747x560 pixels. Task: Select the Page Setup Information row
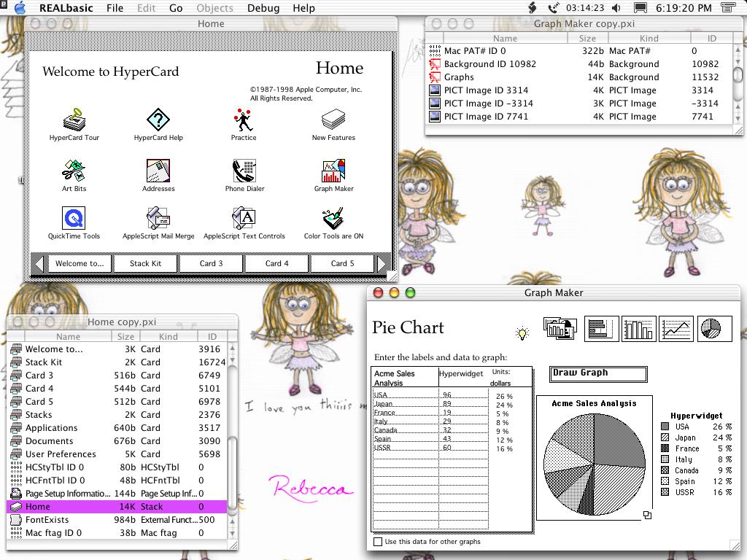tap(117, 494)
